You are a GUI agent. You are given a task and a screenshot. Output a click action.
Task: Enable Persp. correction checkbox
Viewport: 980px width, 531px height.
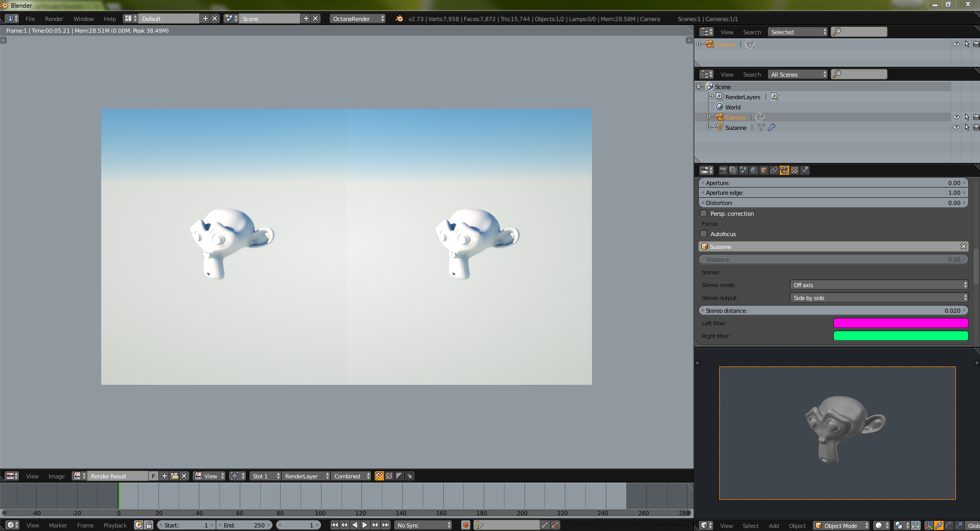point(704,214)
